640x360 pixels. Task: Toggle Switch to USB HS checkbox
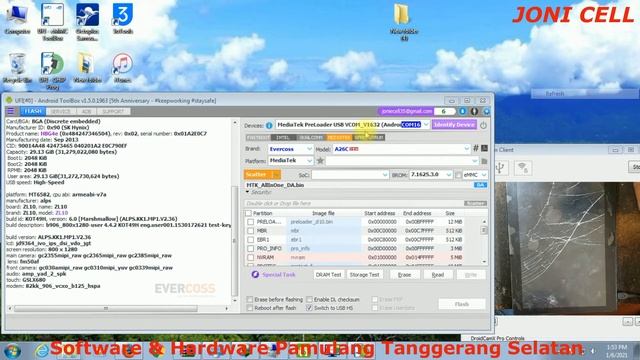click(x=309, y=308)
